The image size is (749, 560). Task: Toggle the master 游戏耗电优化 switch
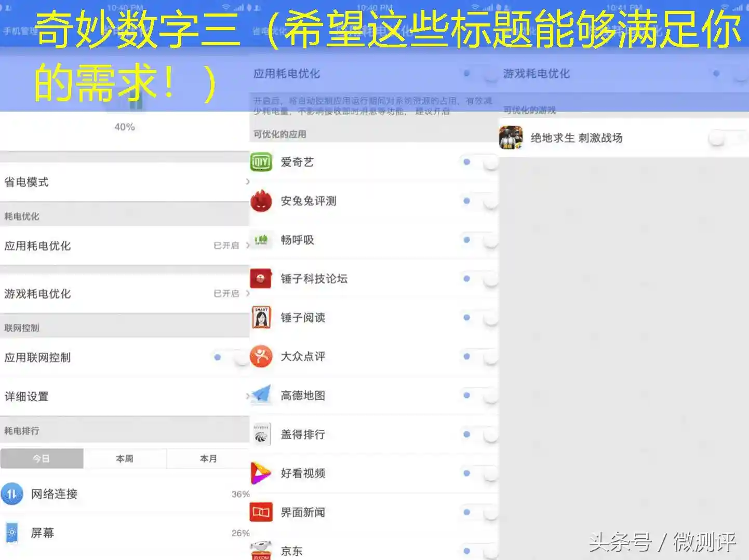[x=730, y=74]
